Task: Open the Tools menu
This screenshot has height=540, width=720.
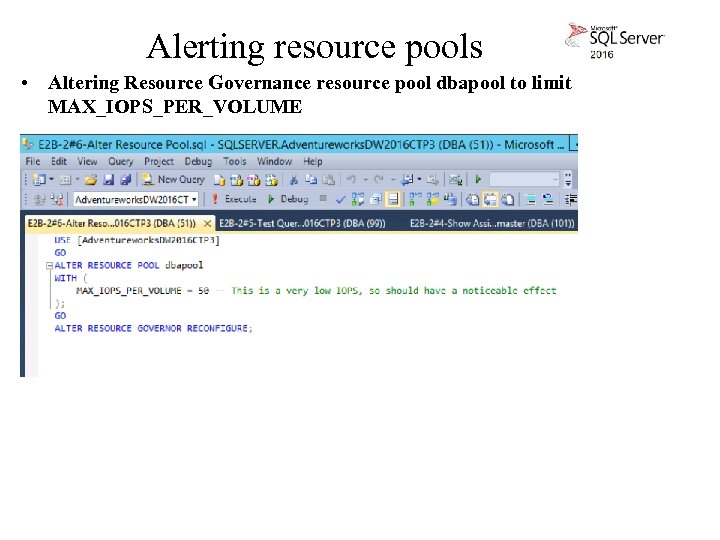Action: [x=235, y=162]
